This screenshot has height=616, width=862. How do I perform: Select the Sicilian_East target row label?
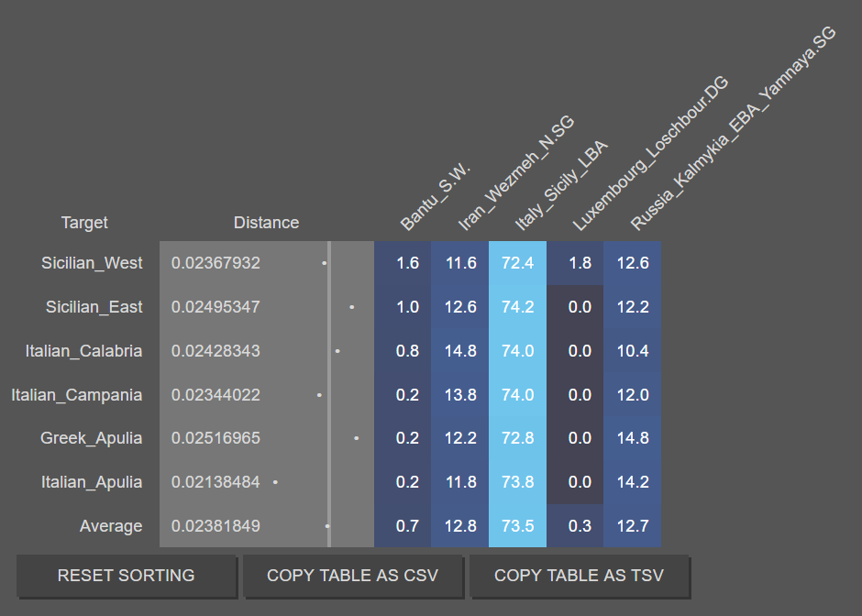[94, 307]
